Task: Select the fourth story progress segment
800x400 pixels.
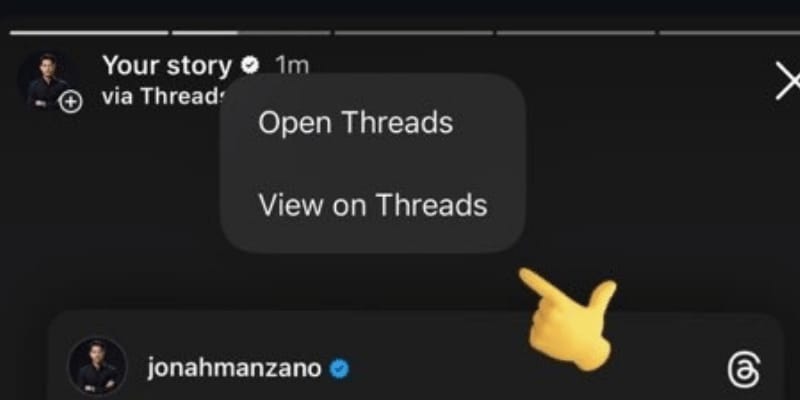Action: point(576,33)
